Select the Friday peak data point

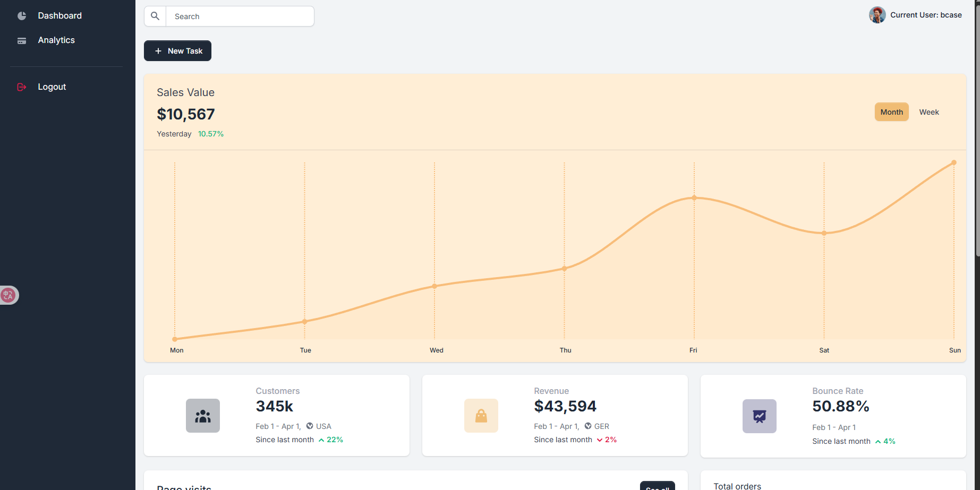(694, 198)
